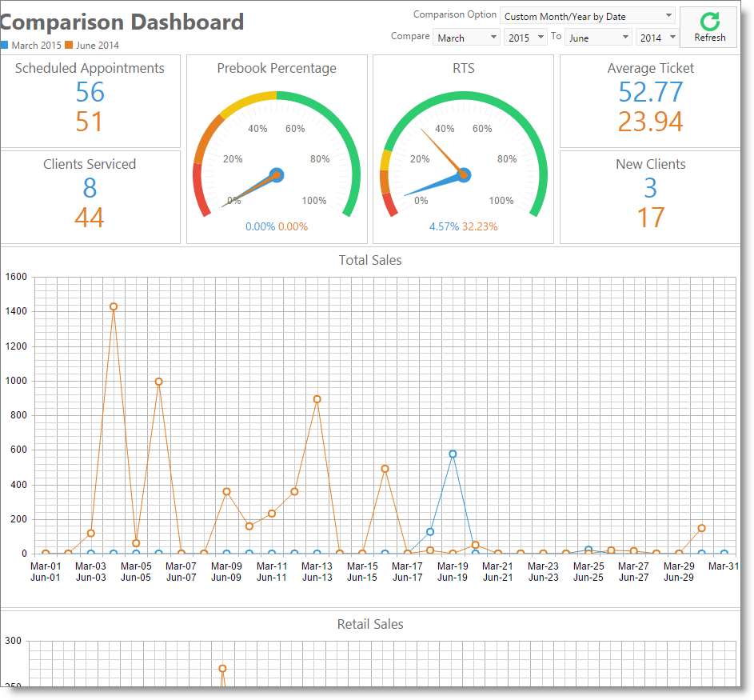Click the orange 1400 peak point on Jun-04
This screenshot has width=754, height=700.
[114, 306]
